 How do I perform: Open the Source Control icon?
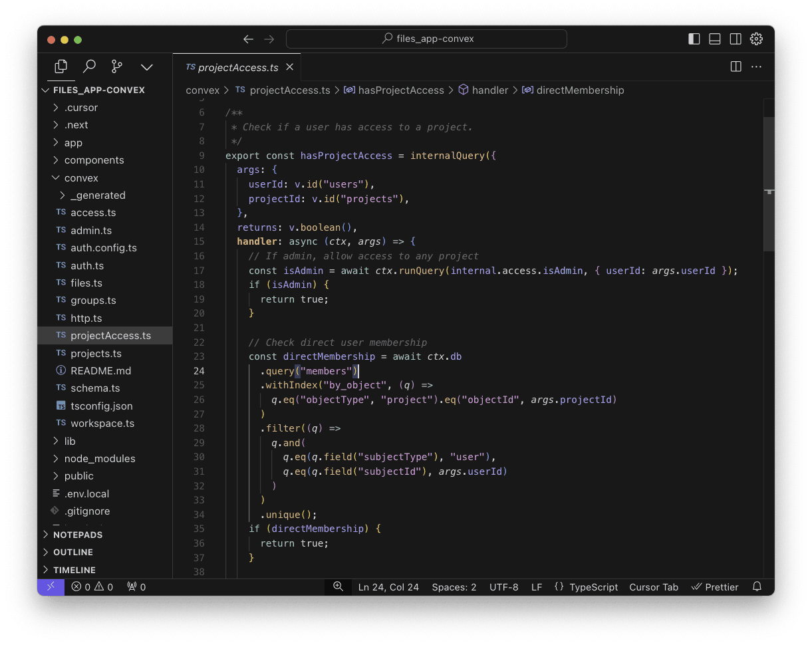pyautogui.click(x=117, y=66)
